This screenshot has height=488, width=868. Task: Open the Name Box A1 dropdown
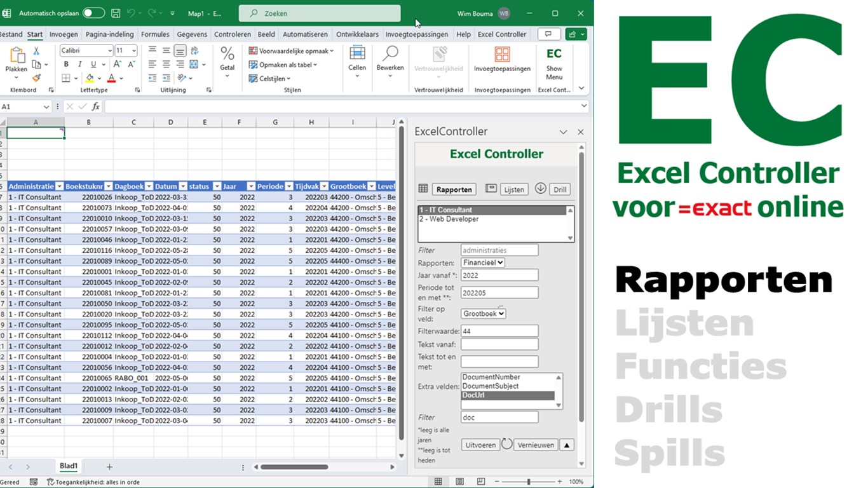46,107
